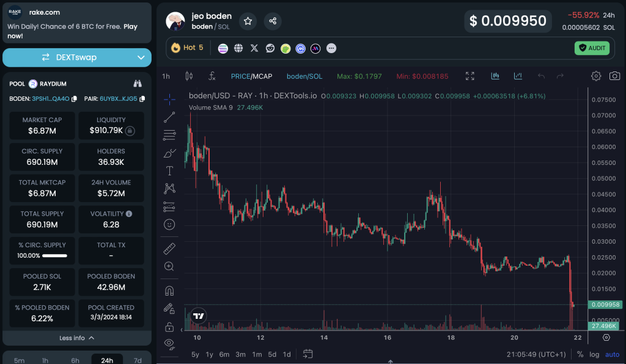Viewport: 626px width, 364px height.
Task: Open the Solana explorer icon link
Action: [223, 48]
